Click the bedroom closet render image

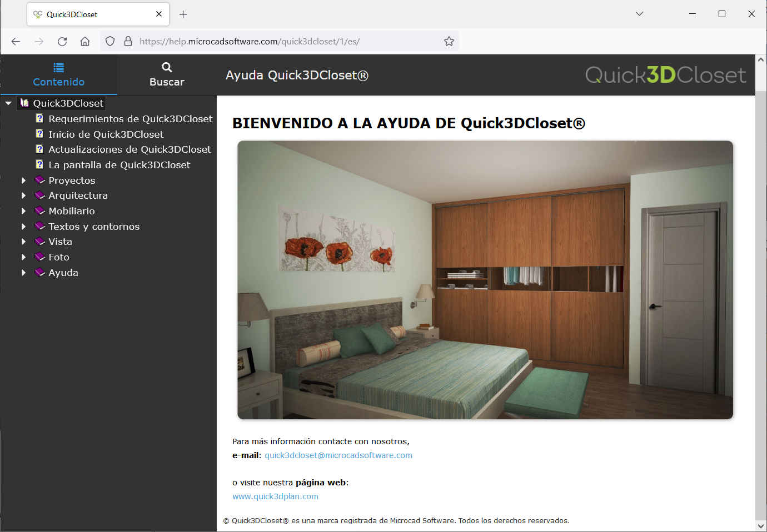coord(485,280)
